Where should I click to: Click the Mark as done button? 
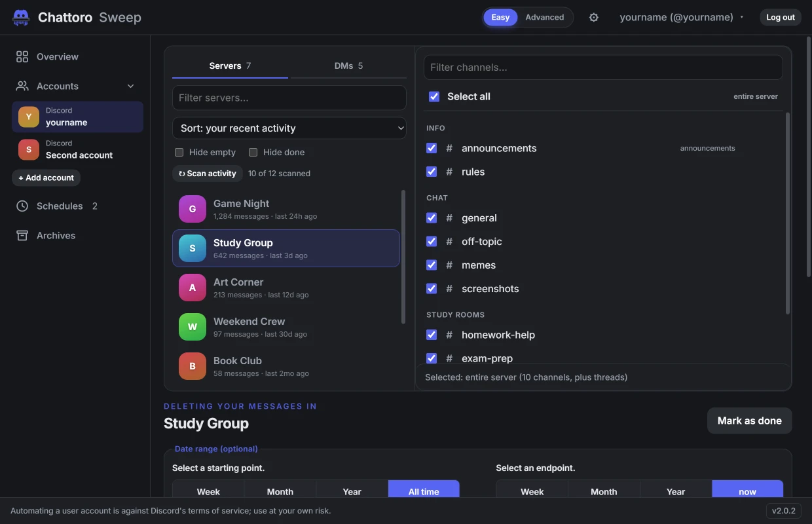click(750, 421)
